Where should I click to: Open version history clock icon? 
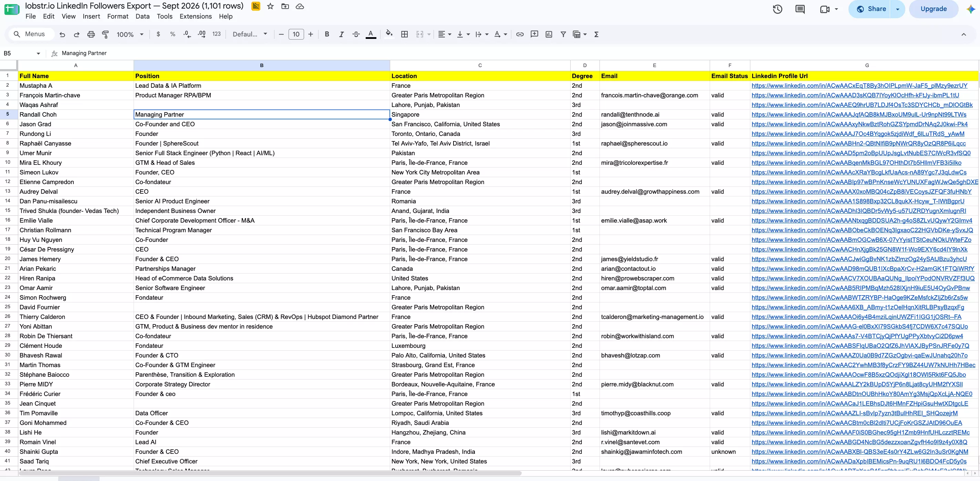[778, 9]
